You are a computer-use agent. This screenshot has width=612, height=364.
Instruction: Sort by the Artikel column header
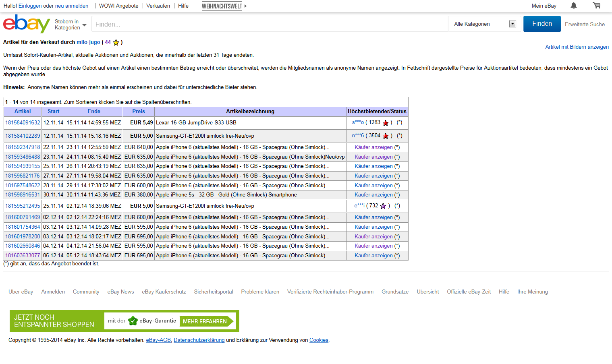[x=23, y=112]
